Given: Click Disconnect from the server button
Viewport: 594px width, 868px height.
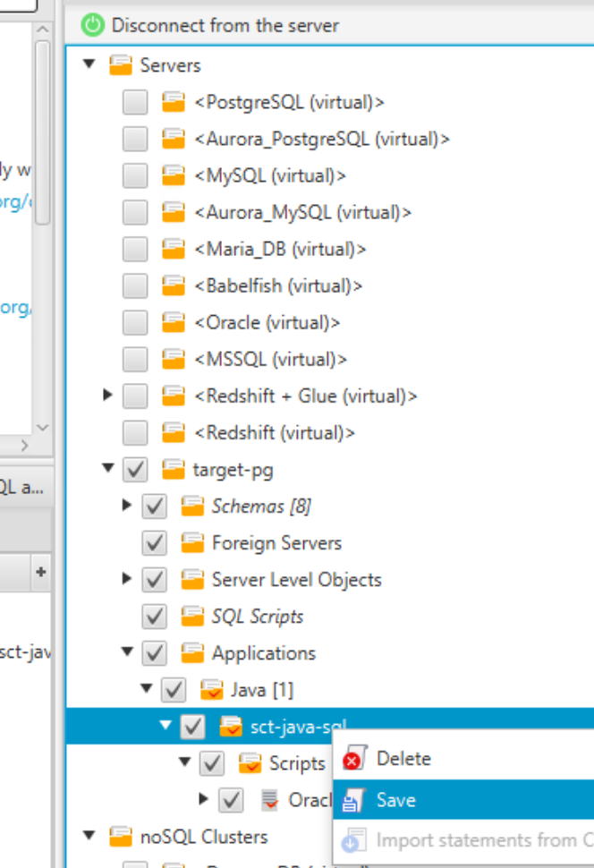Looking at the screenshot, I should 225,25.
